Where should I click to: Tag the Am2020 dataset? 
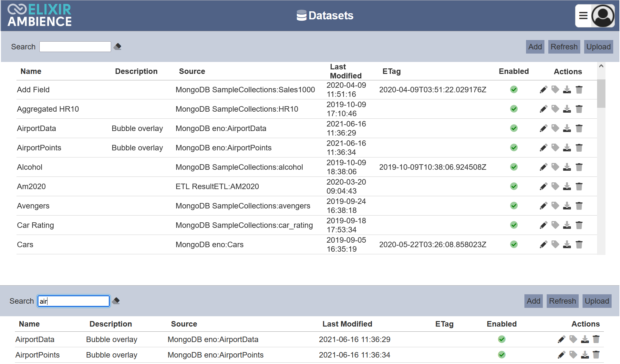pos(555,187)
